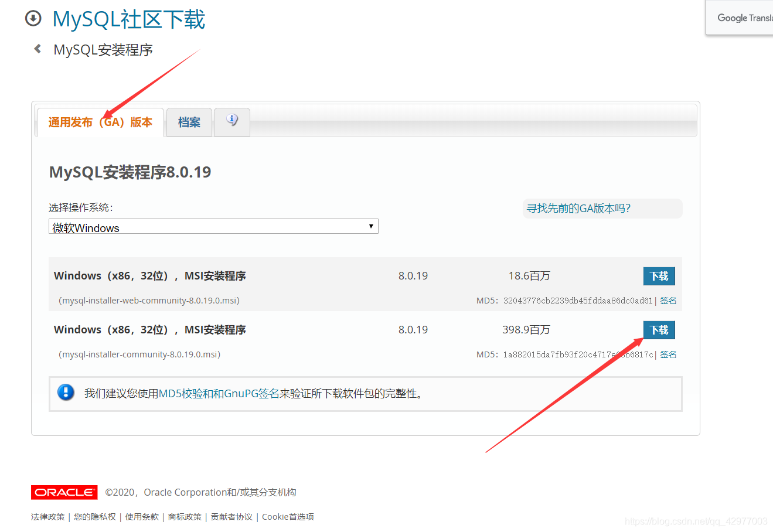The height and width of the screenshot is (532, 773).
Task: Click the Google Translate popup
Action: click(x=740, y=18)
